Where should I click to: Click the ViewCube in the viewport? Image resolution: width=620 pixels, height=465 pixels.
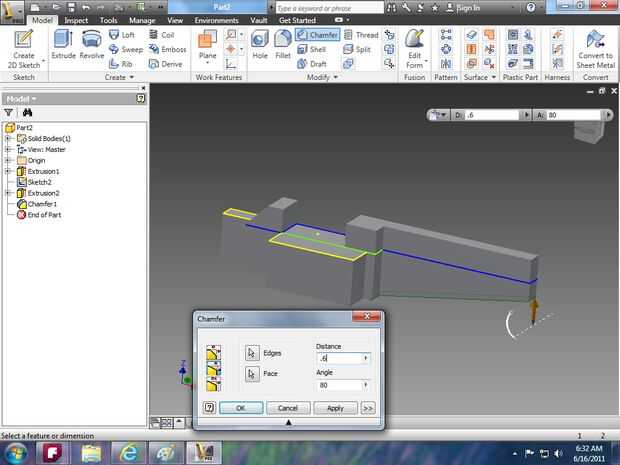(589, 132)
